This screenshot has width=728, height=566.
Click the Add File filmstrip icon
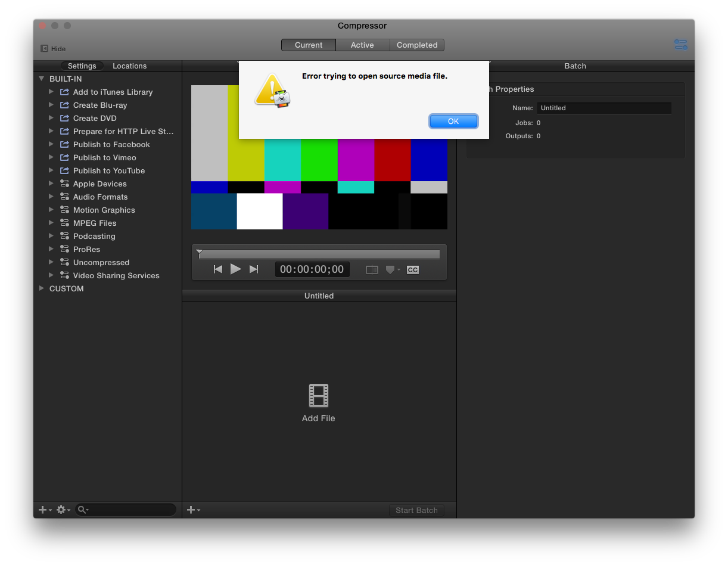tap(319, 396)
